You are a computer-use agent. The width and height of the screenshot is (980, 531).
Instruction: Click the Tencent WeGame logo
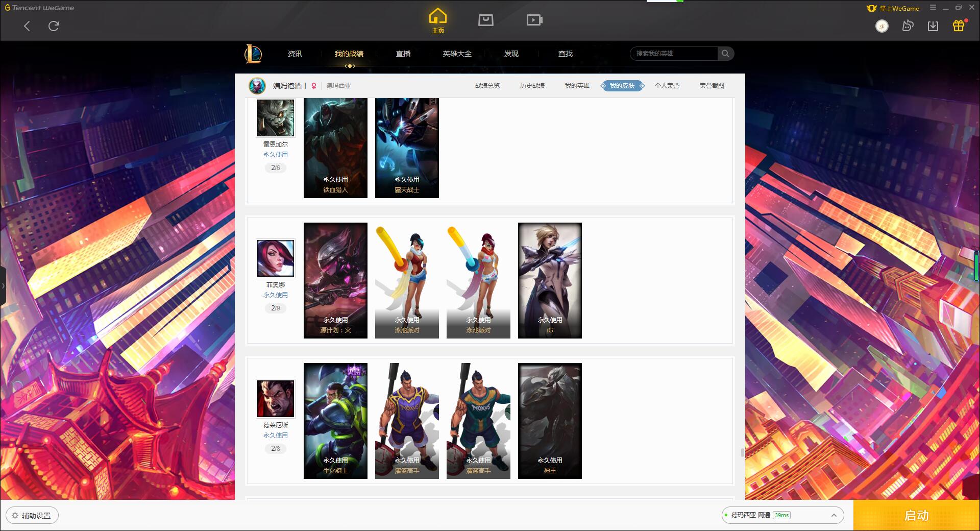(39, 8)
